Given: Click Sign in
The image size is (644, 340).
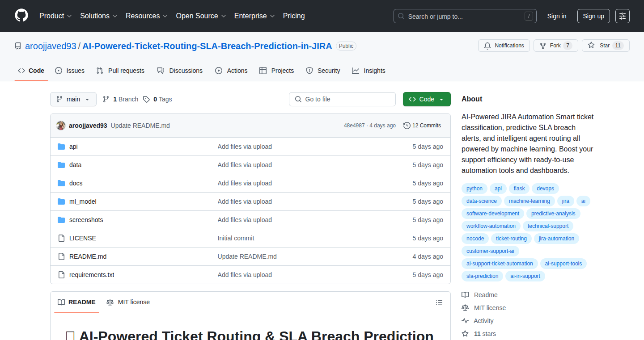Looking at the screenshot, I should [557, 16].
